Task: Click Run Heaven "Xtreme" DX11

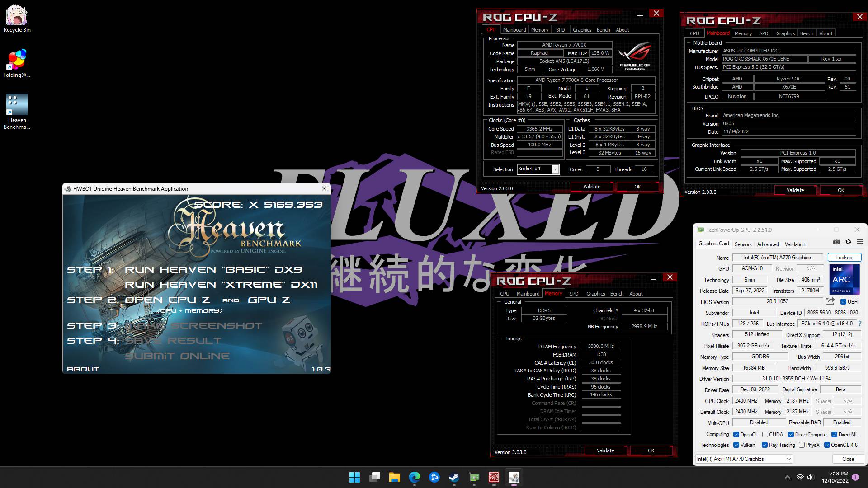Action: pyautogui.click(x=221, y=285)
